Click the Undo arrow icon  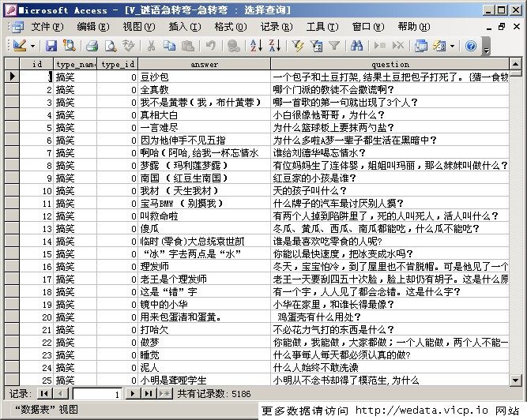click(x=210, y=46)
